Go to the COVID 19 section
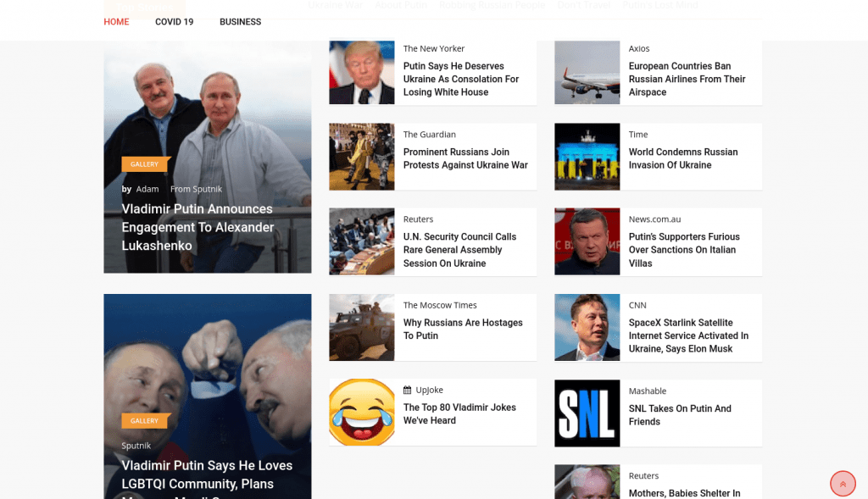This screenshot has width=868, height=499. [x=175, y=21]
